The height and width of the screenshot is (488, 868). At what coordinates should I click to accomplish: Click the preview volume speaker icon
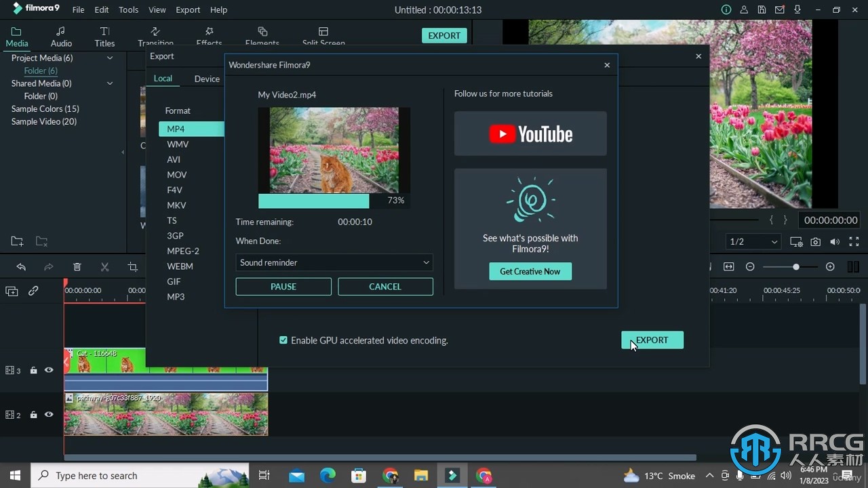coord(835,242)
